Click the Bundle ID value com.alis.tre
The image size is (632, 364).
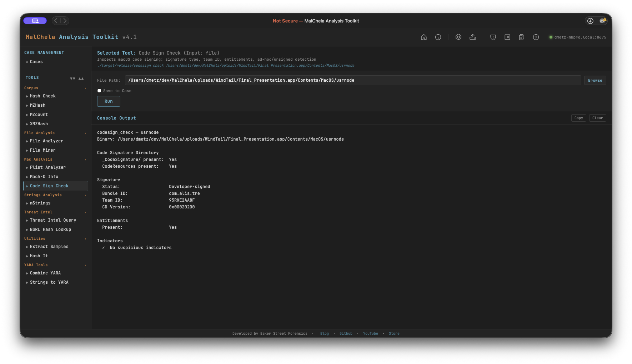[184, 193]
